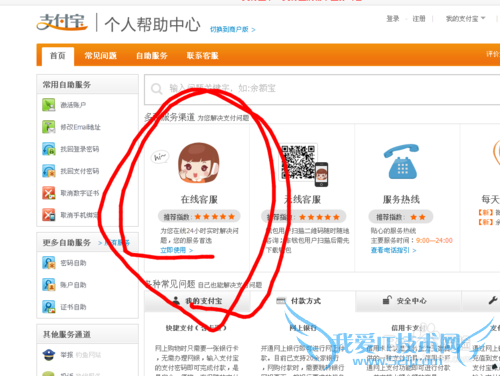Screen dimensions: 500x376
Task: Click 常用自助服务 panel header
Action: (87, 84)
